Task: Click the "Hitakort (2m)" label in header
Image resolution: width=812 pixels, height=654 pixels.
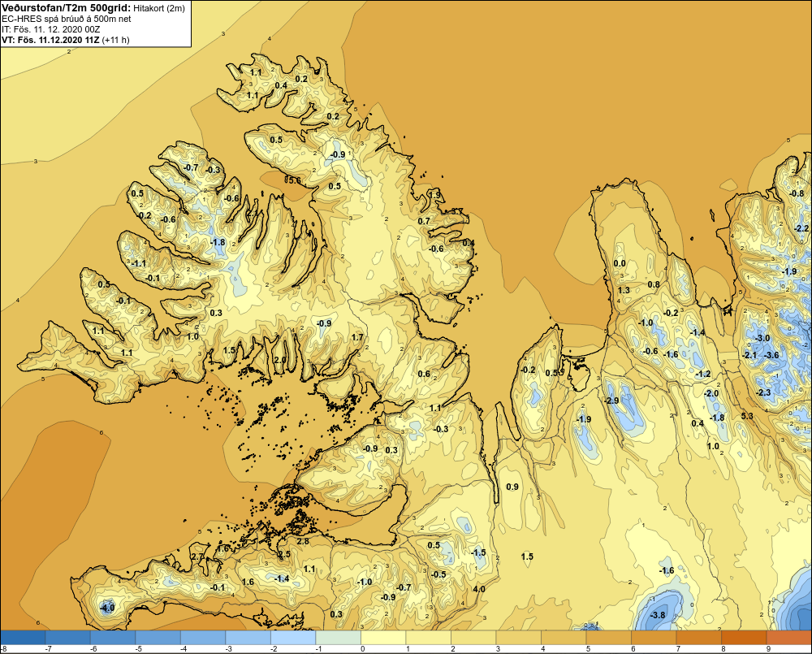Action: [x=158, y=8]
